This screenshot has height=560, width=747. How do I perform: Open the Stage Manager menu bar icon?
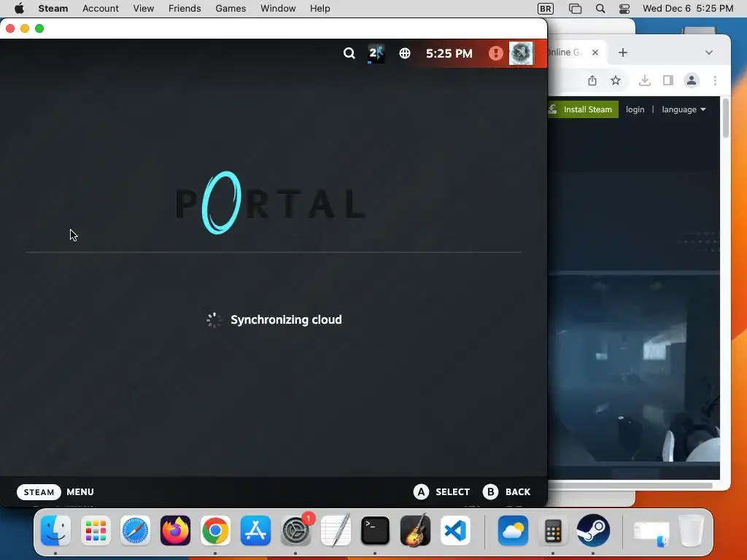[x=575, y=9]
